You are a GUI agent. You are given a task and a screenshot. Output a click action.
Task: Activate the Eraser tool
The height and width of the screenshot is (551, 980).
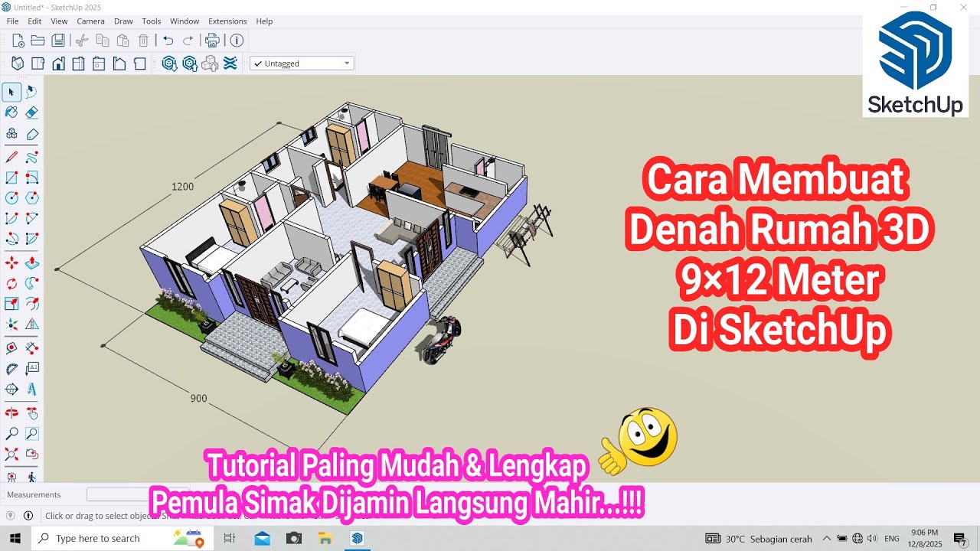pos(31,112)
